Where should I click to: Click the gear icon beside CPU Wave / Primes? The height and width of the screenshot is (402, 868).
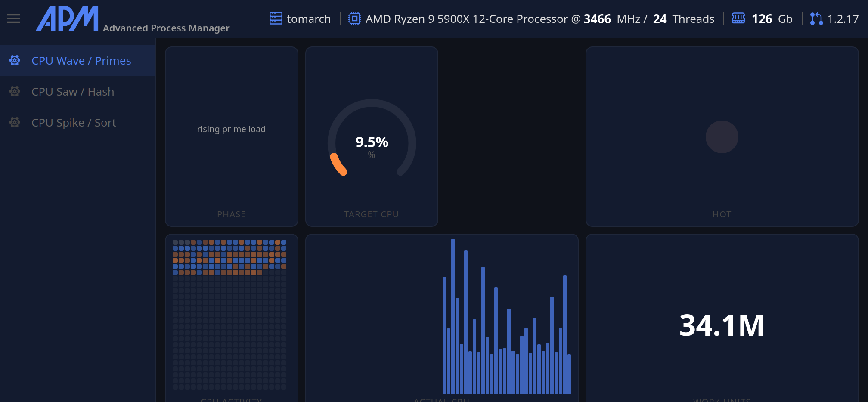click(15, 61)
